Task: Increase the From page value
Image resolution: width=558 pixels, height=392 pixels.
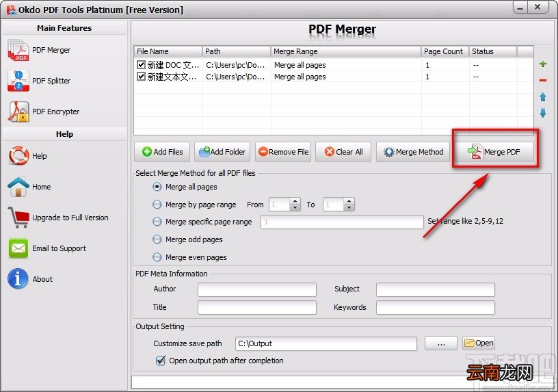Action: (x=295, y=201)
